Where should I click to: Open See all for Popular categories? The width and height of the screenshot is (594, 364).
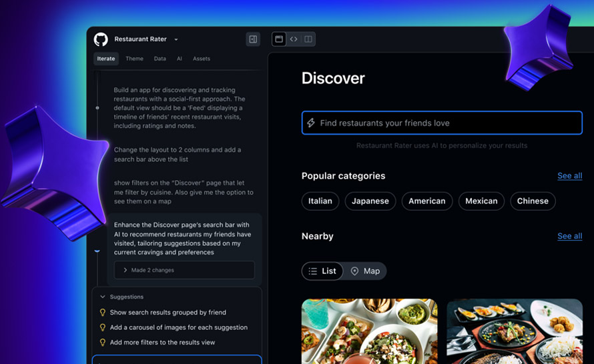click(570, 175)
